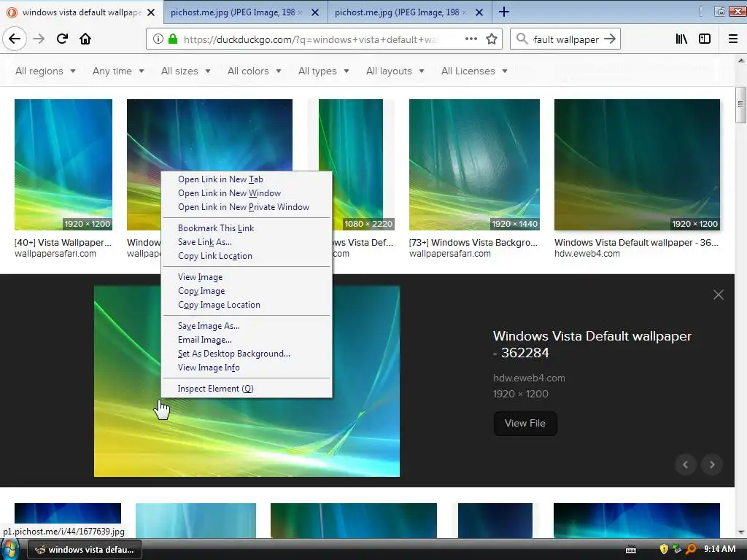This screenshot has width=747, height=560.
Task: Toggle the sidebar view icon
Action: tap(705, 39)
